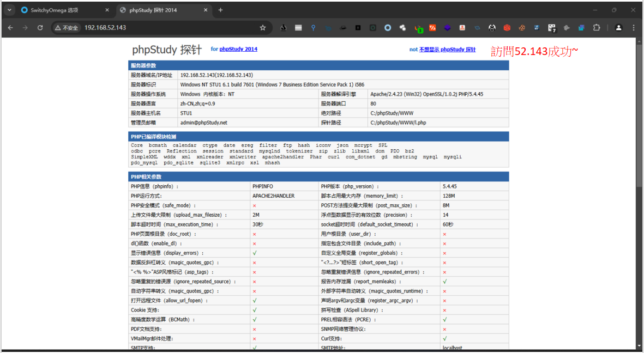Image resolution: width=644 pixels, height=353 pixels.
Task: Open the Extensions puzzle-piece menu
Action: pyautogui.click(x=597, y=27)
